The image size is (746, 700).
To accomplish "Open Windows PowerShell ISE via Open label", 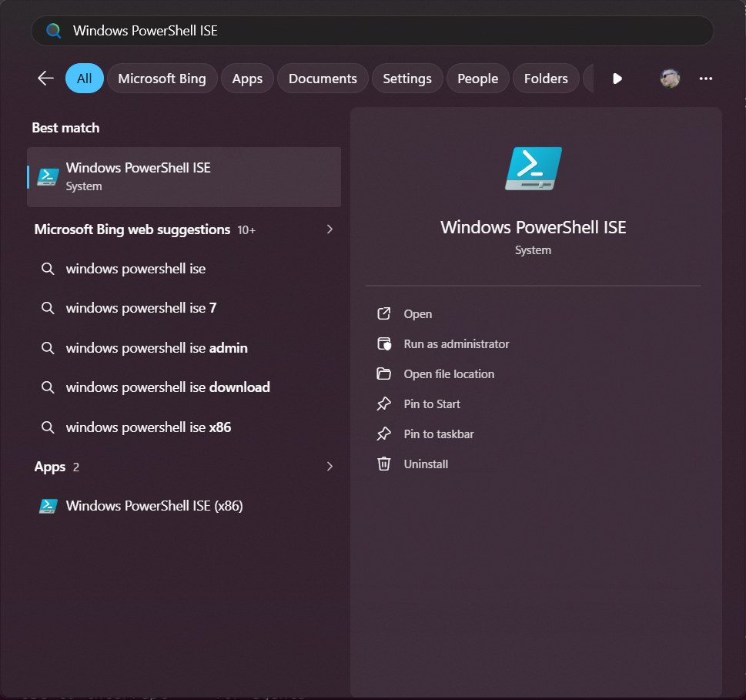I will point(418,314).
